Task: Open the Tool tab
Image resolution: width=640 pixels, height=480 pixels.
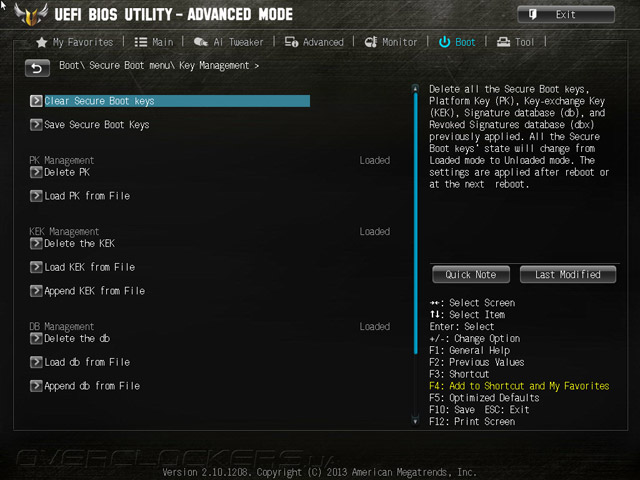Action: [x=515, y=42]
